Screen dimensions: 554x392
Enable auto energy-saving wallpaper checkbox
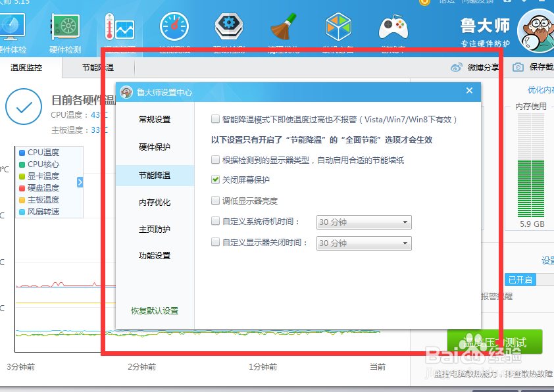point(215,160)
